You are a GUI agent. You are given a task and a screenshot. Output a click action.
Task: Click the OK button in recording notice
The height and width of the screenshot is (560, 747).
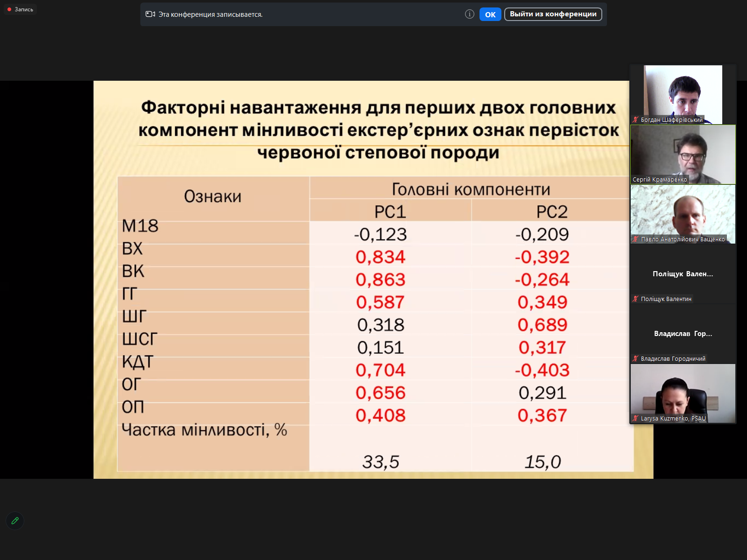490,14
